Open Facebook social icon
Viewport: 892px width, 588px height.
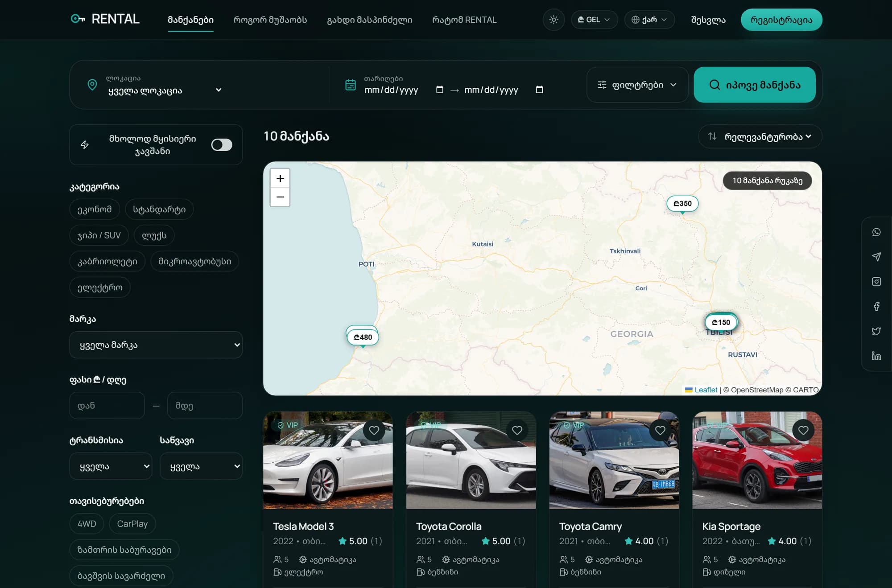coord(876,306)
